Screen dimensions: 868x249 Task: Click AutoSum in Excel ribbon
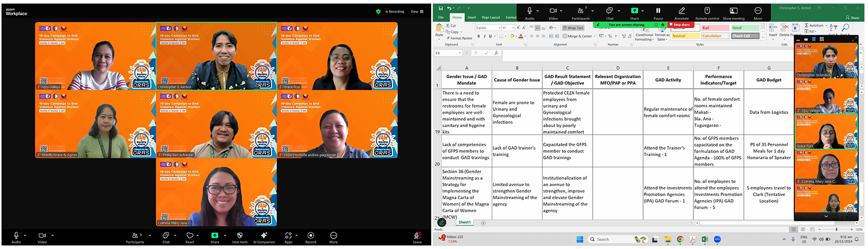814,25
